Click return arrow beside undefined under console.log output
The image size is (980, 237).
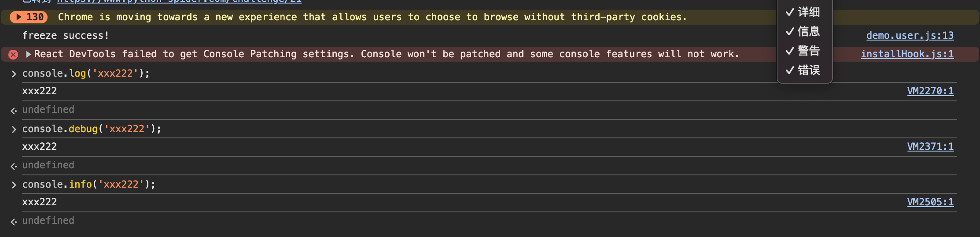point(14,111)
